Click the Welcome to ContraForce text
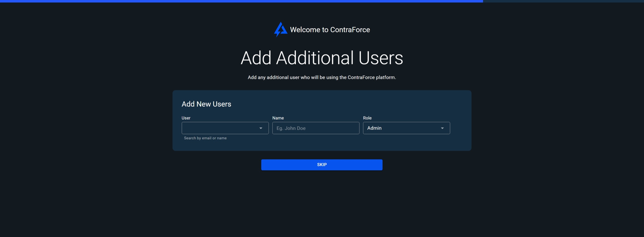 click(330, 30)
